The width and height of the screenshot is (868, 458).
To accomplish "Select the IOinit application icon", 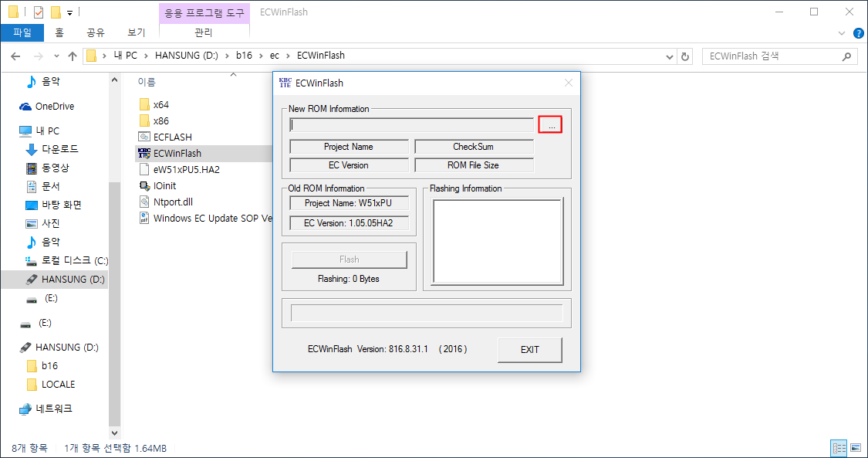I will [144, 185].
